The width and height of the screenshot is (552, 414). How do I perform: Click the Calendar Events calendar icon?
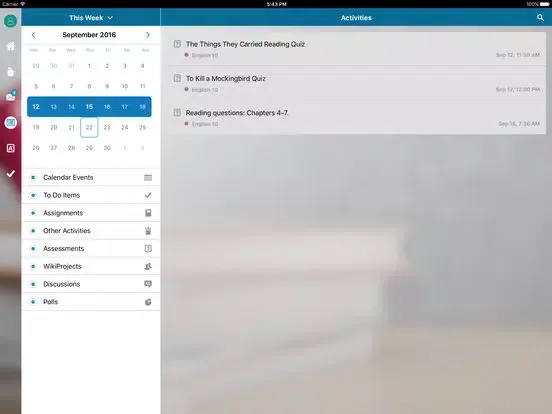click(148, 177)
